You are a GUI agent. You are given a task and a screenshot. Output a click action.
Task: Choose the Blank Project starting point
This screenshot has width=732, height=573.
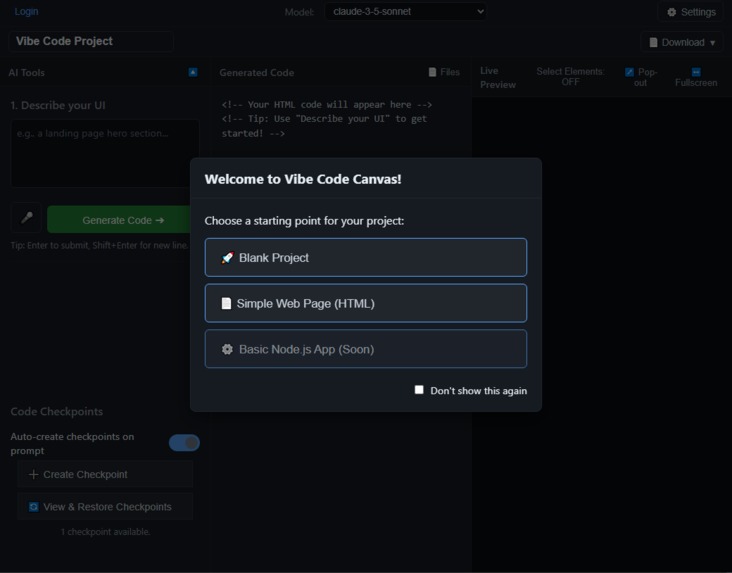(366, 257)
